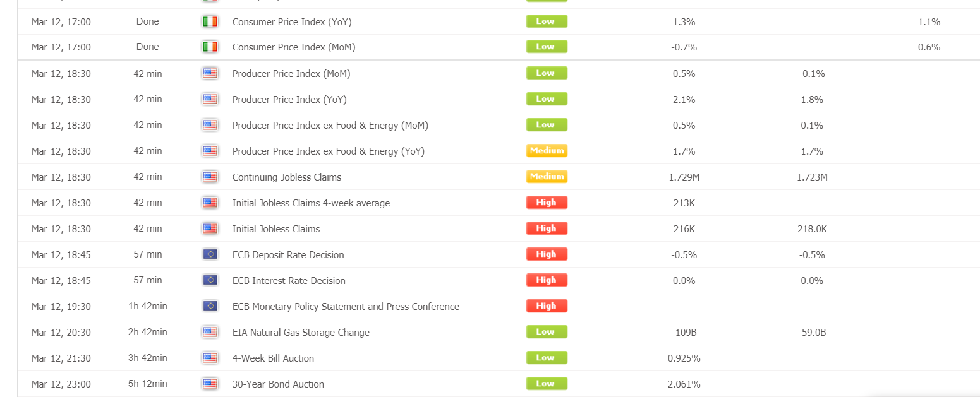Image resolution: width=980 pixels, height=397 pixels.
Task: Click the Low badge for 4-Week Bill Auction
Action: point(547,358)
